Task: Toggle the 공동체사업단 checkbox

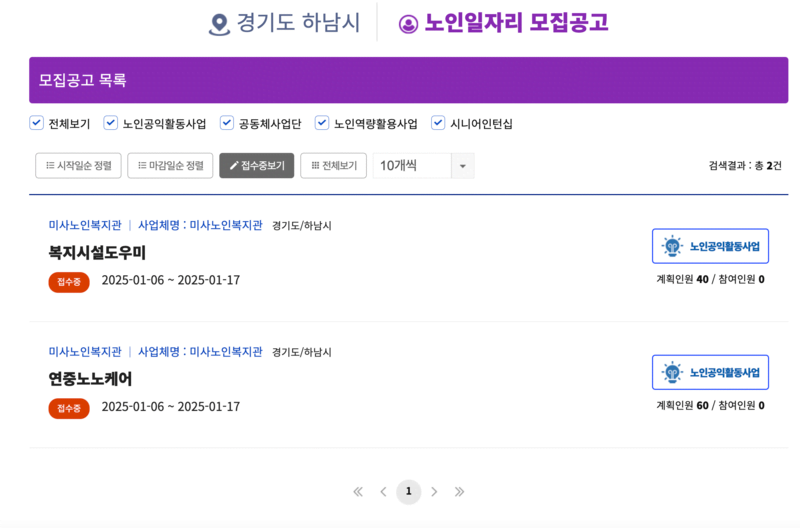Action: click(227, 123)
